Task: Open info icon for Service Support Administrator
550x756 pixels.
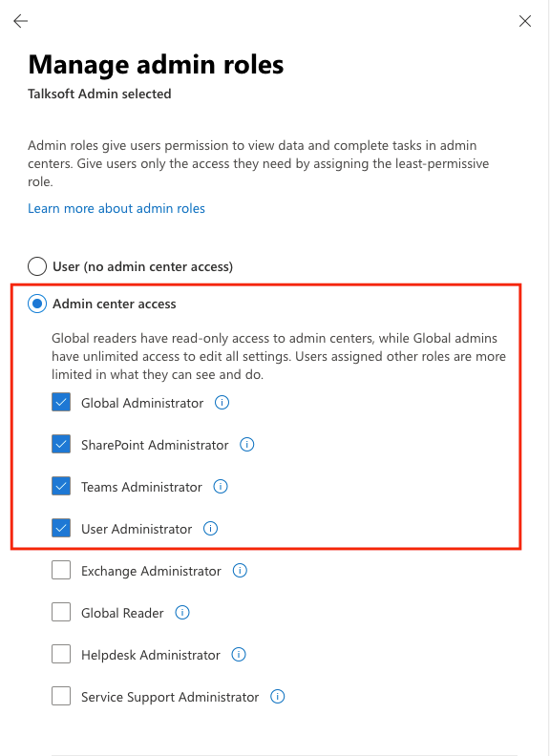Action: [278, 697]
